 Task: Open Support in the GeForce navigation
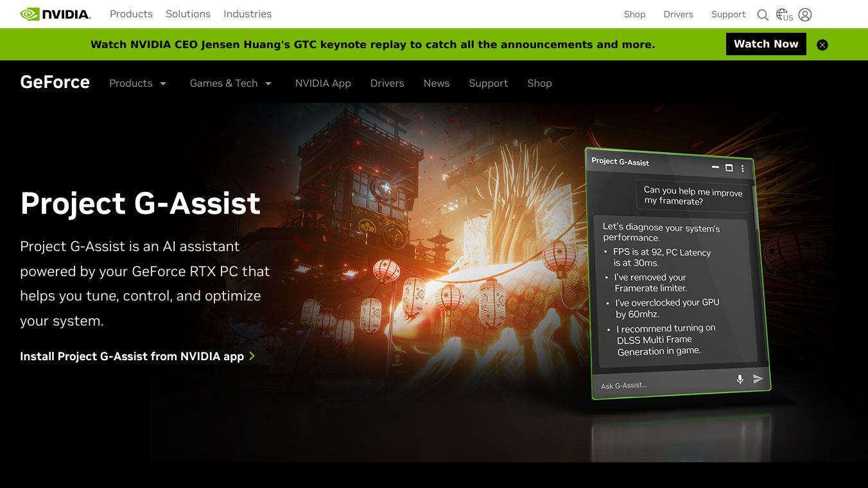click(x=489, y=83)
